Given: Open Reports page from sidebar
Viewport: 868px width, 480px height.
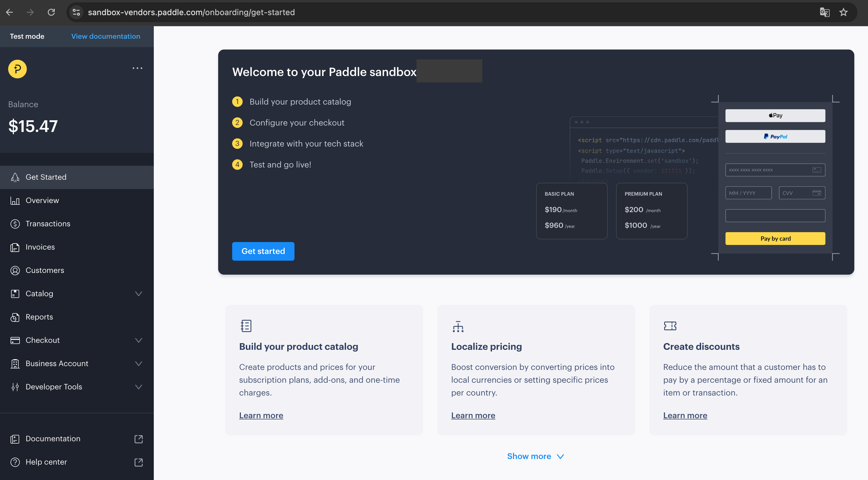Looking at the screenshot, I should 39,317.
